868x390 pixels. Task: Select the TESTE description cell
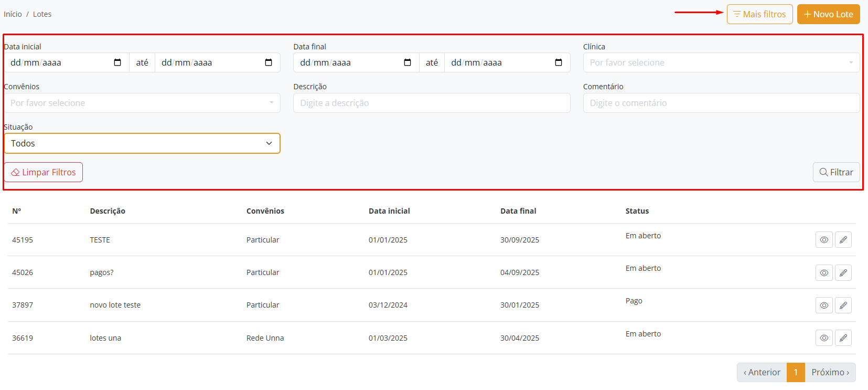100,240
